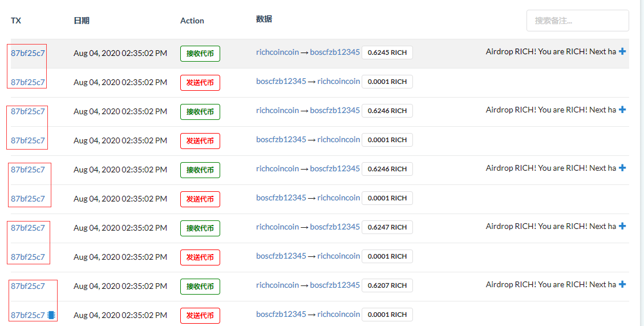
Task: Click Airdrop RICH memo text in 0.6247 row
Action: (x=550, y=227)
